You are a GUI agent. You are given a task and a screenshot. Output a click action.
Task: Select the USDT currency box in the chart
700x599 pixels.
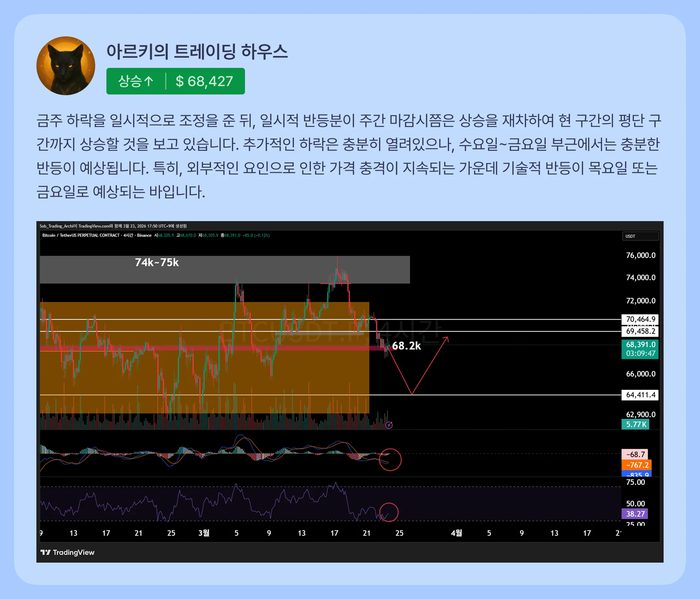[x=640, y=236]
